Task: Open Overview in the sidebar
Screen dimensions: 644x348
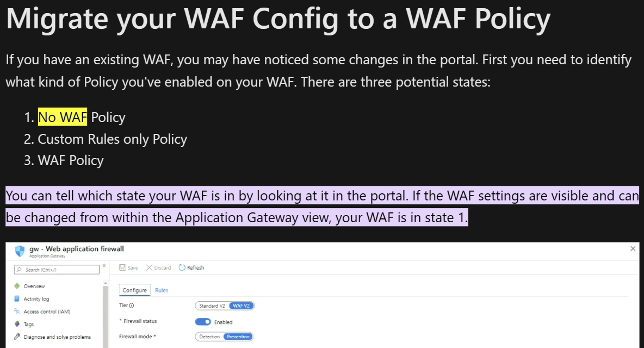Action: click(x=34, y=286)
